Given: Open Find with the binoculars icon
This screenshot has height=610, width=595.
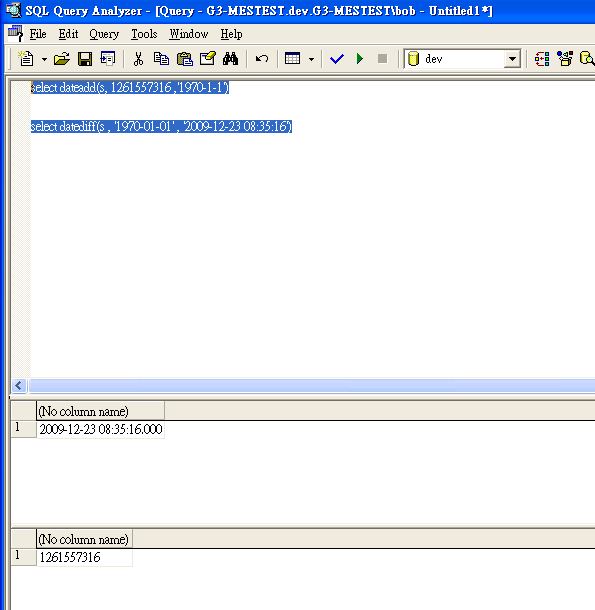Looking at the screenshot, I should [230, 59].
